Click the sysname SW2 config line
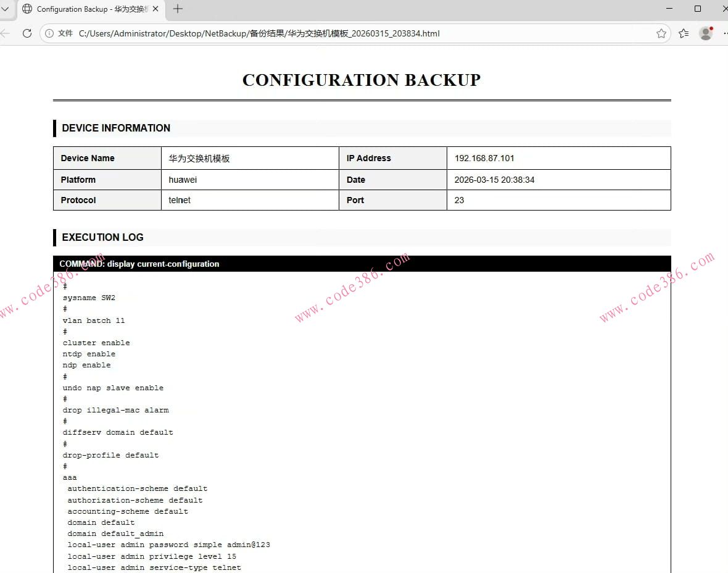Screen dimensions: 728x573 tap(89, 298)
